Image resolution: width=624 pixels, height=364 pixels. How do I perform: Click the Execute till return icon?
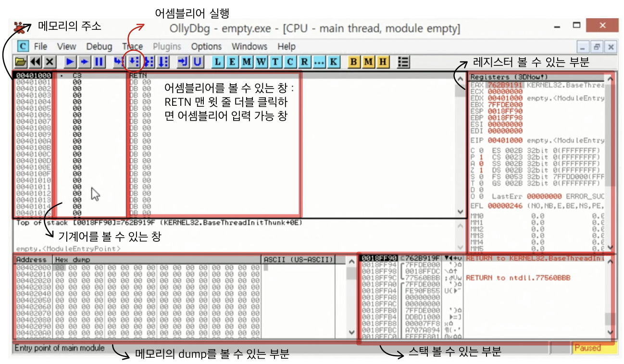[x=183, y=62]
